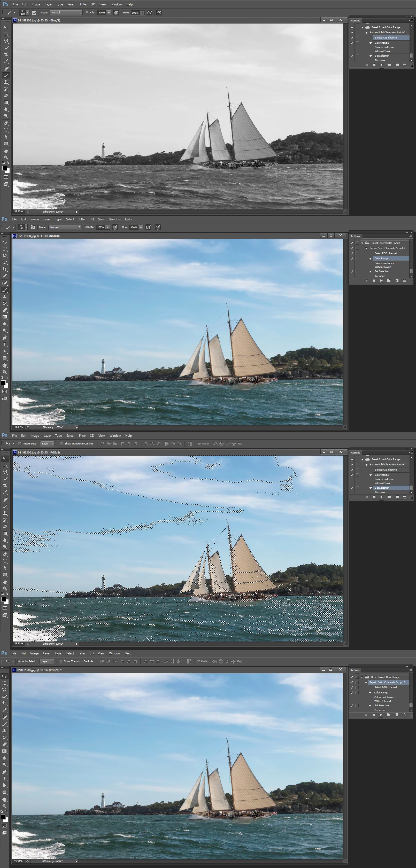Select 'Set Selection' step in bottom window
Viewport: 416px width, 868px height.
click(381, 705)
